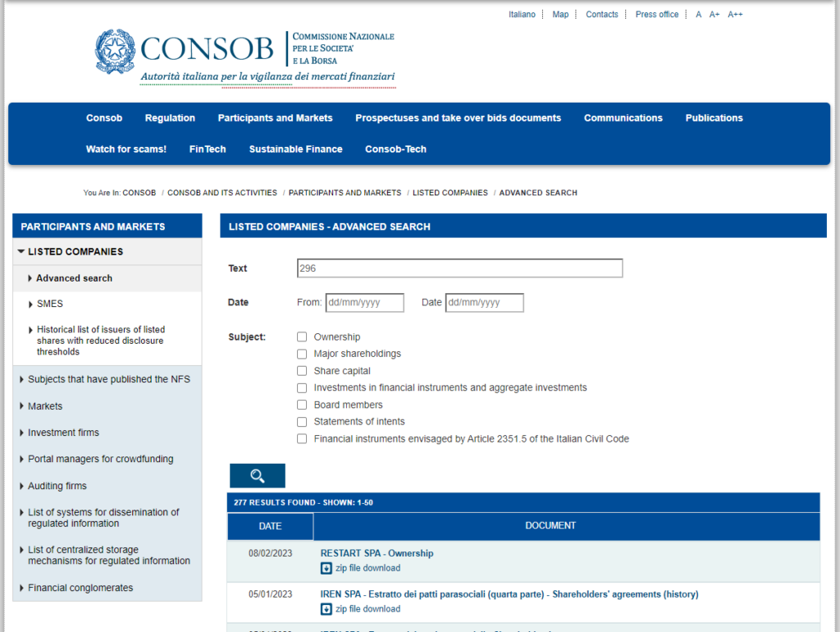Enable the Share capital checkbox
Viewport: 840px width, 632px height.
(x=302, y=371)
